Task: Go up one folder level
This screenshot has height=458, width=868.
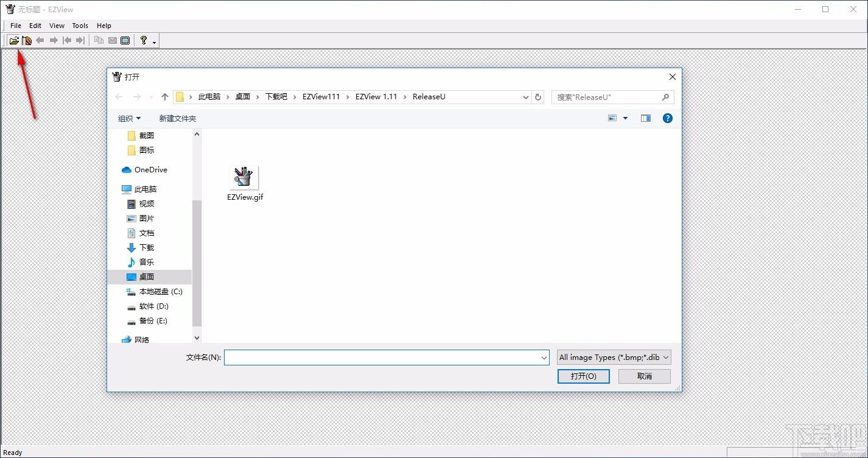Action: tap(165, 97)
